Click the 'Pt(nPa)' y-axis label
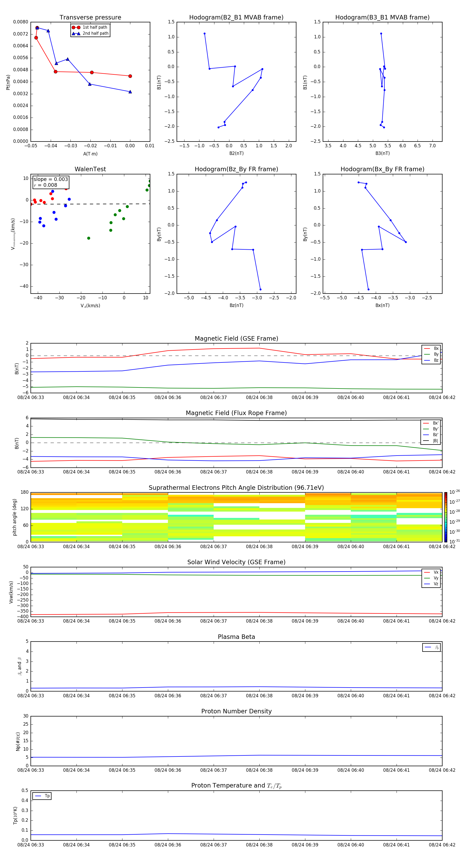Image resolution: width=473 pixels, height=868 pixels. click(x=8, y=82)
